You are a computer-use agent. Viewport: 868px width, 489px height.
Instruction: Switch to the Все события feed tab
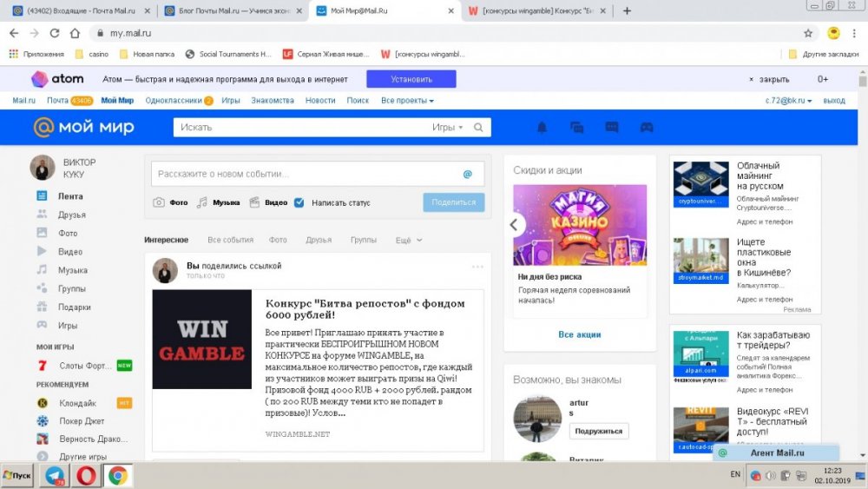click(230, 240)
